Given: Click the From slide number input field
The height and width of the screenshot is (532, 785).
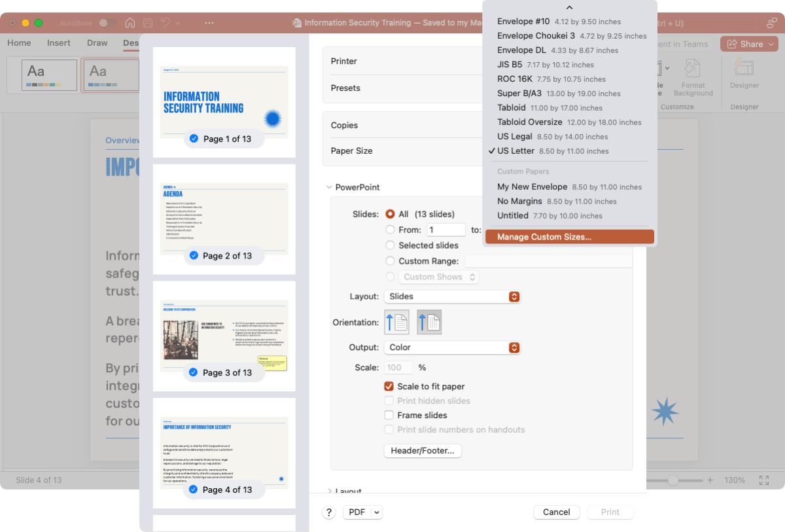Looking at the screenshot, I should (x=446, y=230).
